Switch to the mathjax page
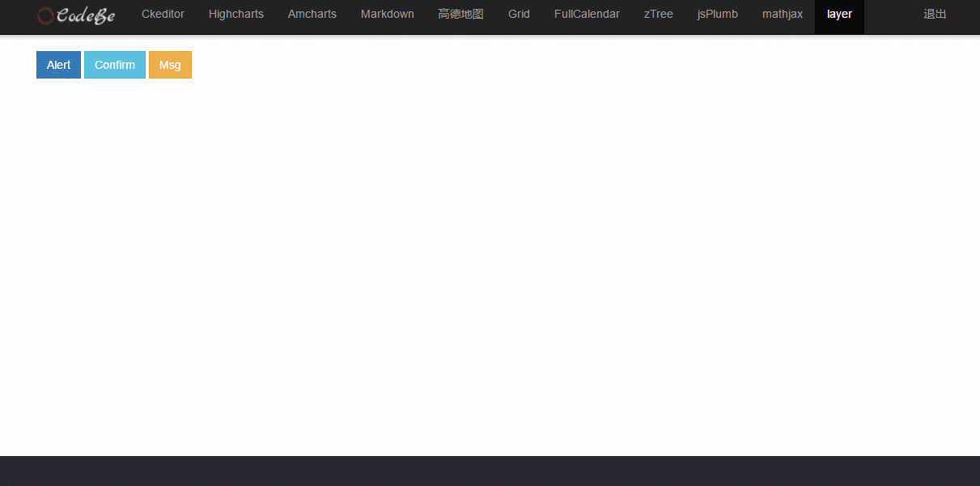The image size is (980, 486). 783,15
